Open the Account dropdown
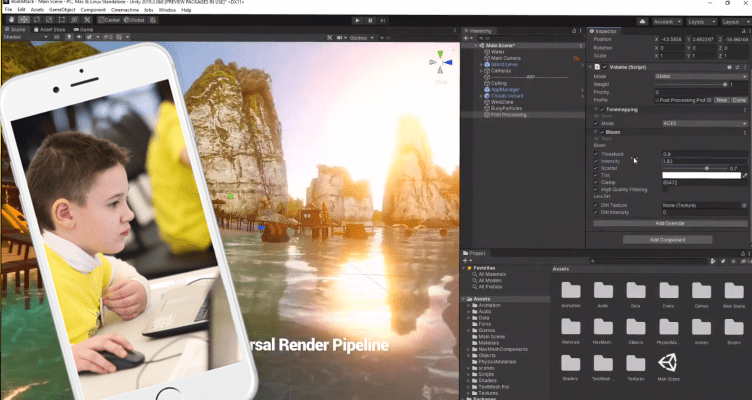The image size is (752, 400). coord(667,22)
